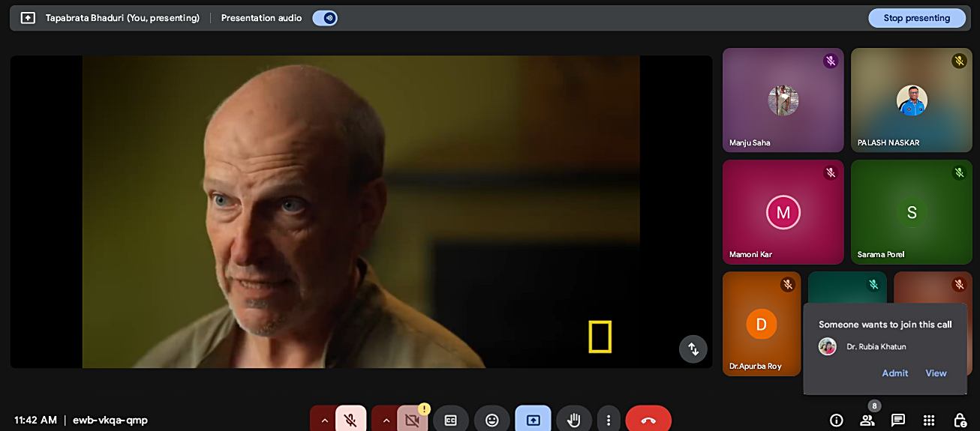This screenshot has height=431, width=980.
Task: View the join request details
Action: coord(936,373)
